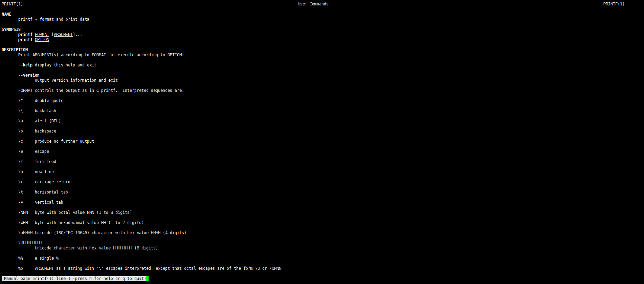Click 'Print ARGUMENT(s) according to FORMAT' line
The height and width of the screenshot is (284, 644).
pyautogui.click(x=101, y=55)
